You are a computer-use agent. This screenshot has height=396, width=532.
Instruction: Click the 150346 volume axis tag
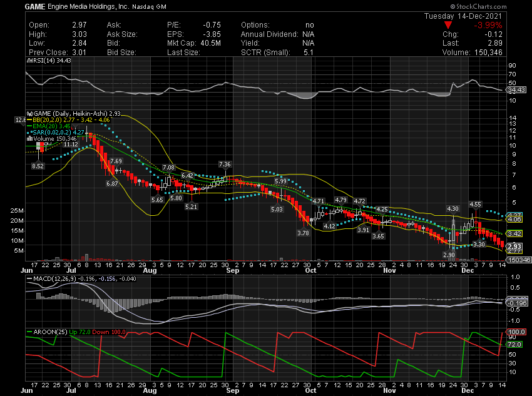coord(518,260)
